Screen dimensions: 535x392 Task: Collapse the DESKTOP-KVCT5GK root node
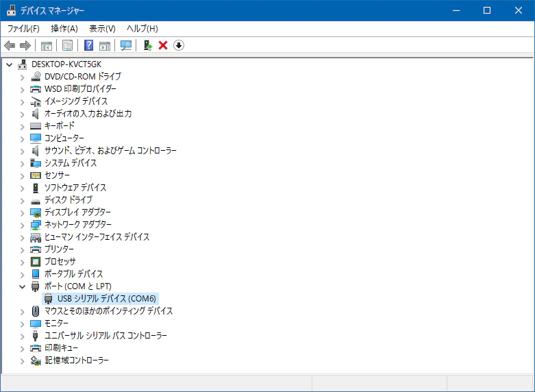10,64
